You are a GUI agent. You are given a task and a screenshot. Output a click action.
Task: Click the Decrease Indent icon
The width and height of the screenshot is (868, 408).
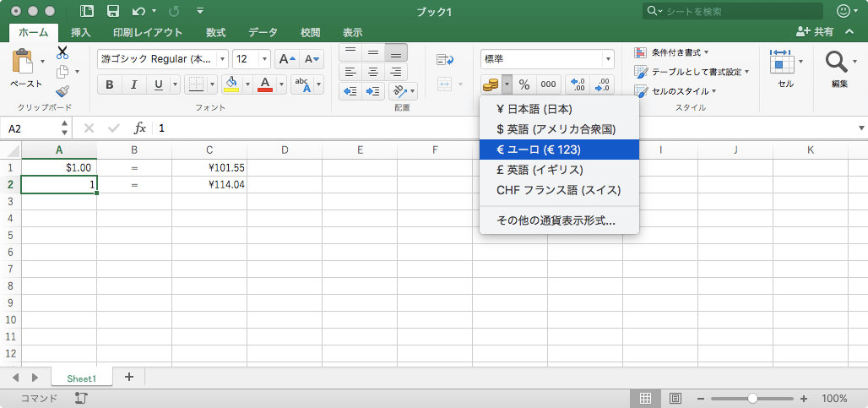tap(350, 90)
